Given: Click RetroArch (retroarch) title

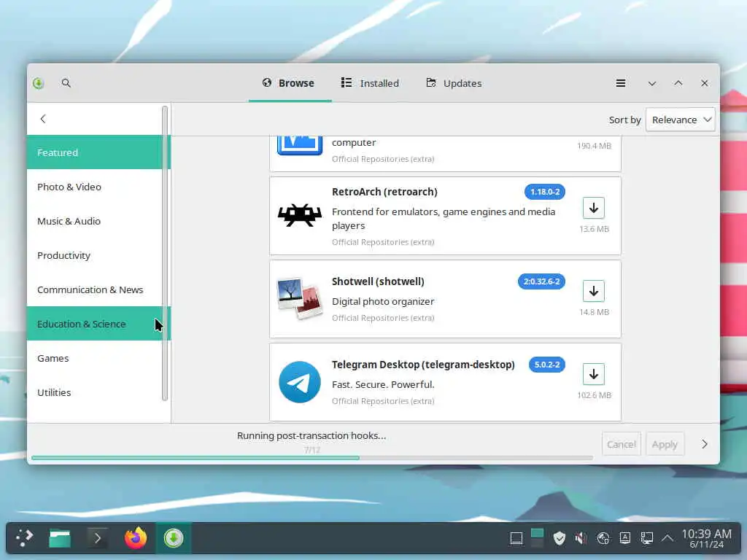Looking at the screenshot, I should [384, 192].
